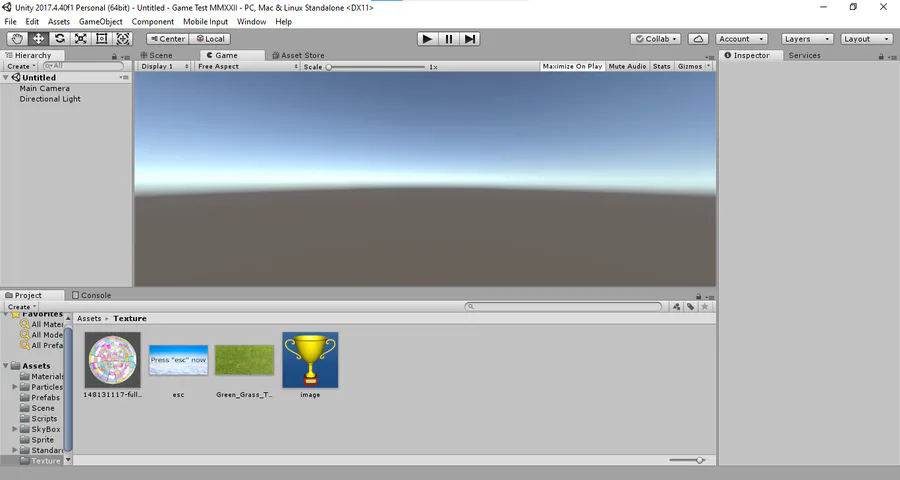Open the Gizmos dropdown arrow
Screen dimensions: 900x480
click(x=709, y=67)
